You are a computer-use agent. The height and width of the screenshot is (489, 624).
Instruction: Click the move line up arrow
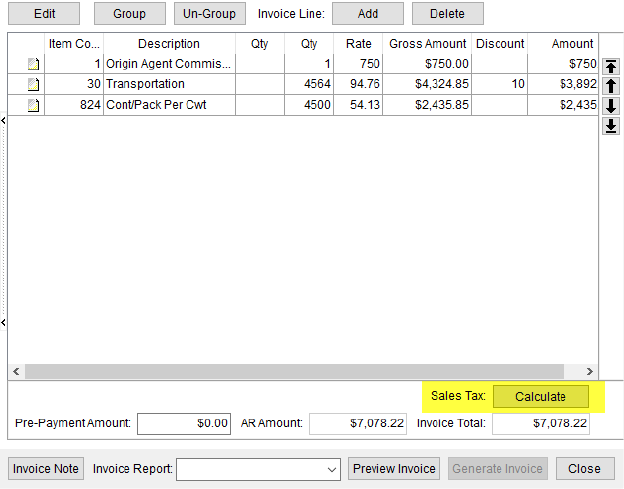point(611,86)
